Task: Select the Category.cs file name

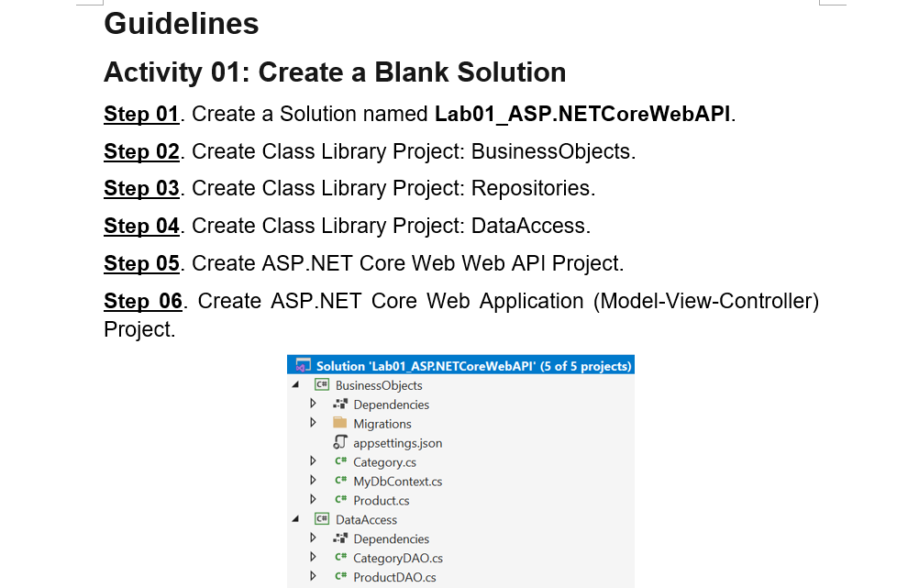Action: 384,462
